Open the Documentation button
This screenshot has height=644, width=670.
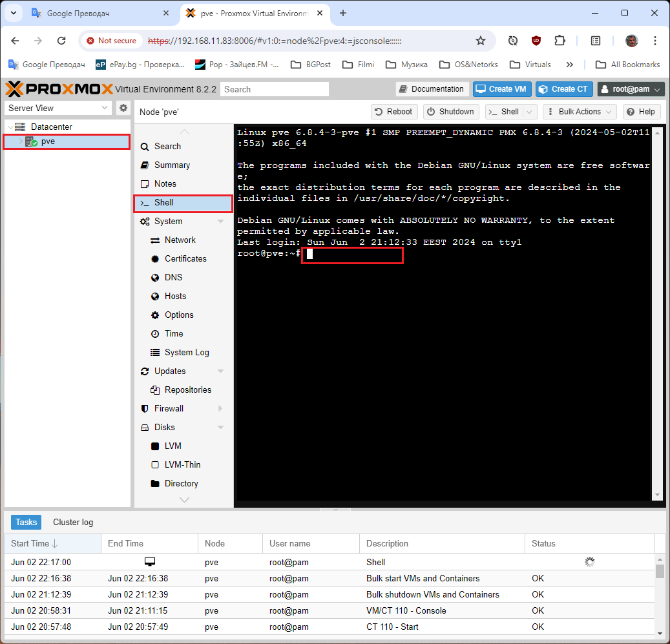(432, 89)
